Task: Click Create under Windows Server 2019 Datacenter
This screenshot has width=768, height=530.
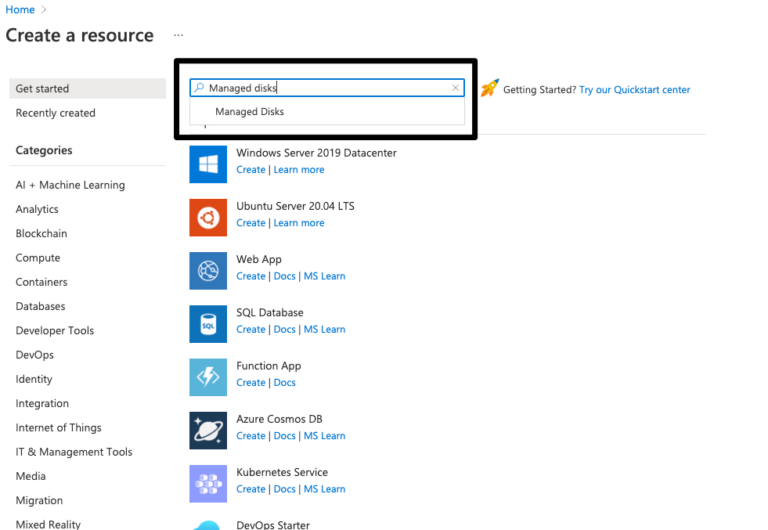Action: click(x=251, y=170)
